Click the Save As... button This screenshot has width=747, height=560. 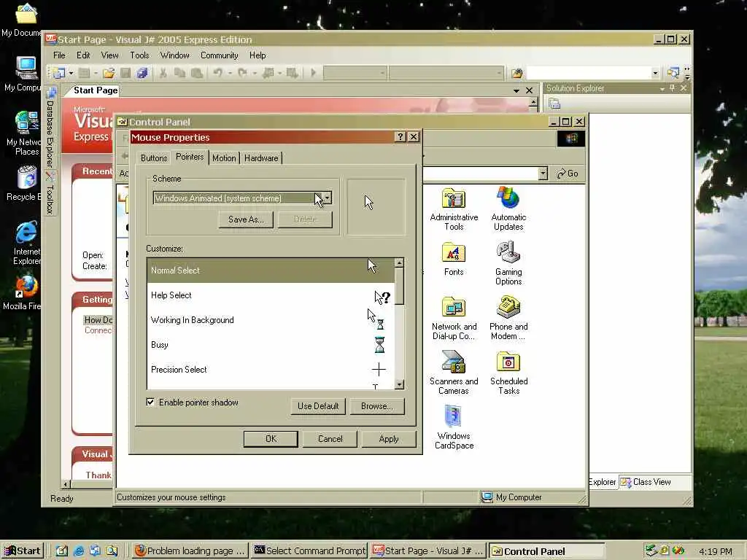tap(246, 219)
